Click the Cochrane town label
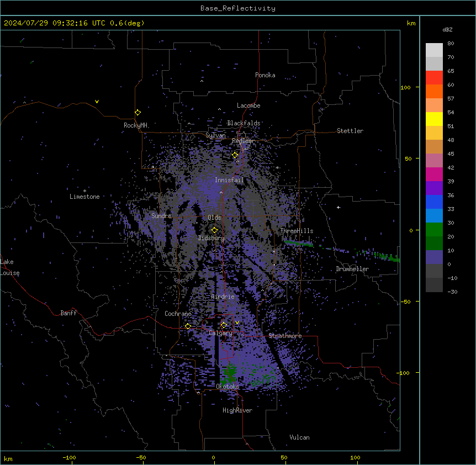 point(178,314)
